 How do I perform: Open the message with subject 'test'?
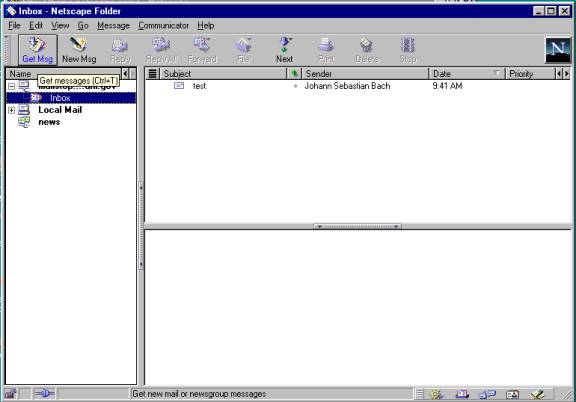click(x=199, y=86)
